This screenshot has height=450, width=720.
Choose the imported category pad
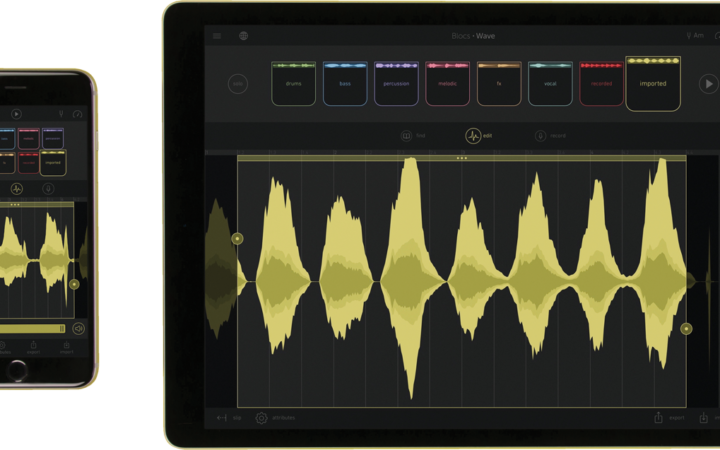652,84
